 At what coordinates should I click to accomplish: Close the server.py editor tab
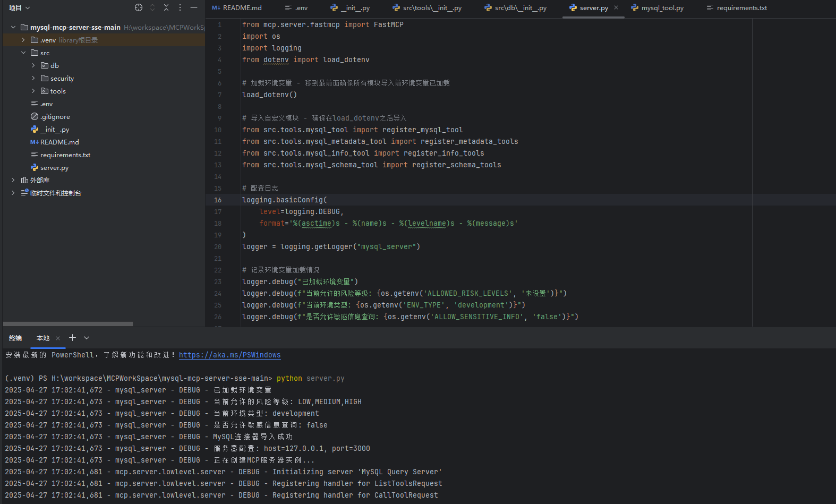[x=616, y=7]
